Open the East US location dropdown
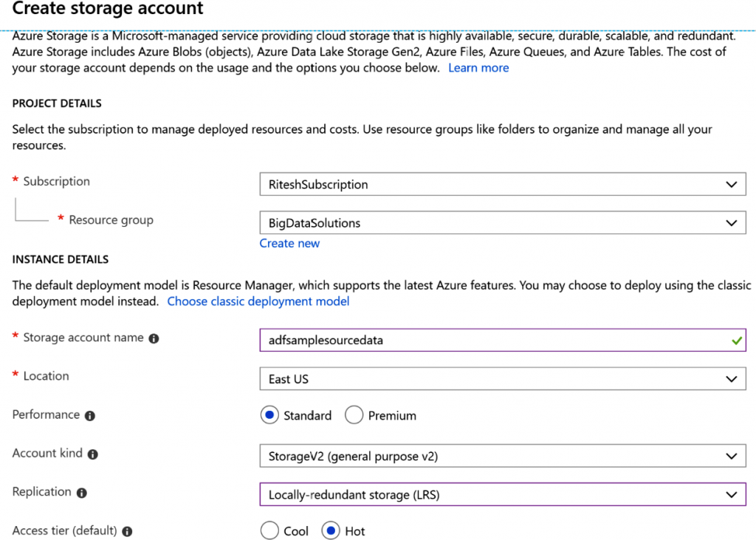 tap(502, 379)
